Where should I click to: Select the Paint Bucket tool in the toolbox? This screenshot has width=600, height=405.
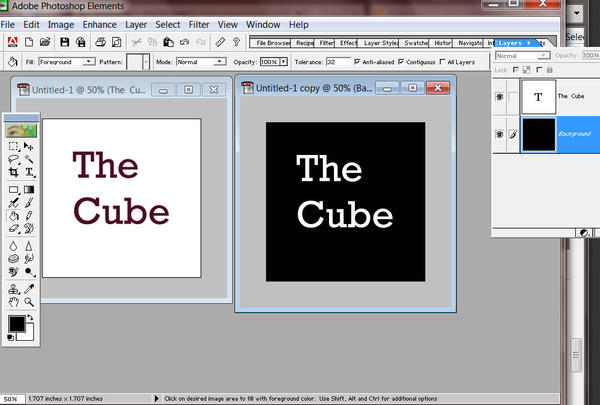(x=13, y=214)
